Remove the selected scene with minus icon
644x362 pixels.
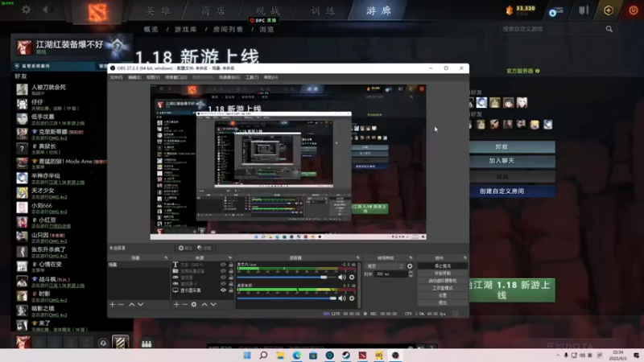[x=122, y=305]
